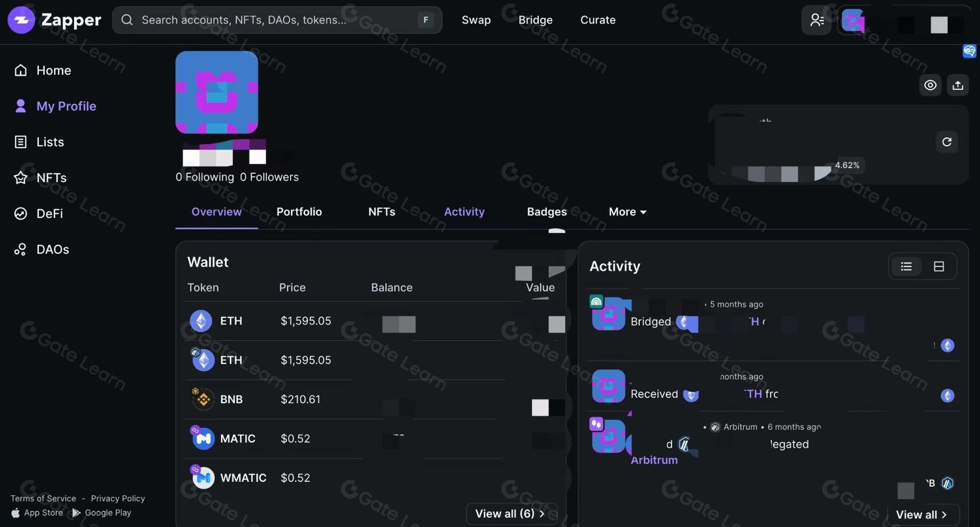Viewport: 980px width, 527px height.
Task: Click the share profile upload icon
Action: pyautogui.click(x=957, y=85)
